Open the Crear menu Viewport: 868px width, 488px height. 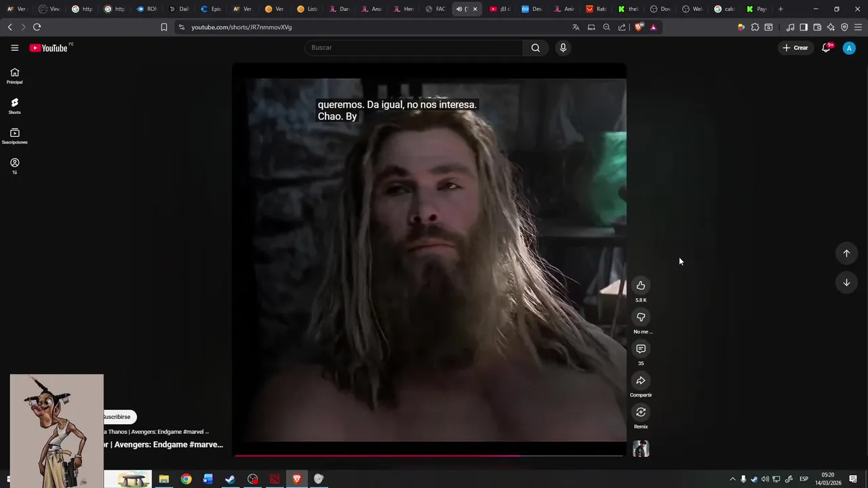pos(795,47)
